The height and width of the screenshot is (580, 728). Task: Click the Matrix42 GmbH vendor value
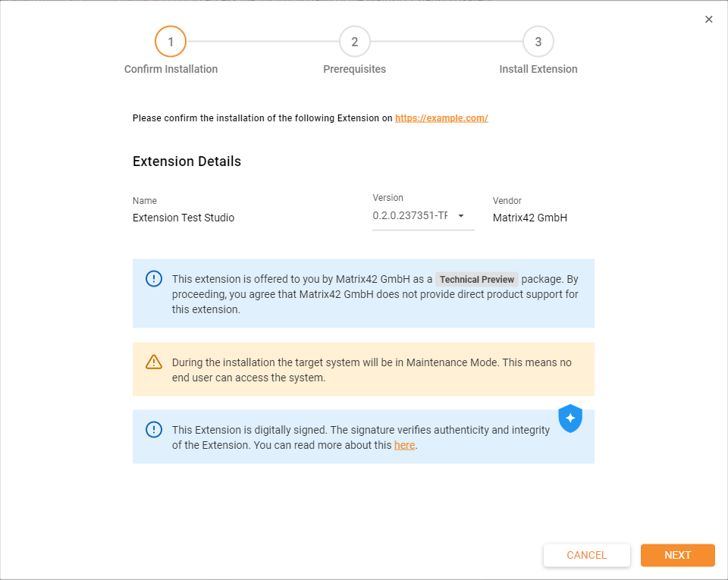tap(530, 218)
